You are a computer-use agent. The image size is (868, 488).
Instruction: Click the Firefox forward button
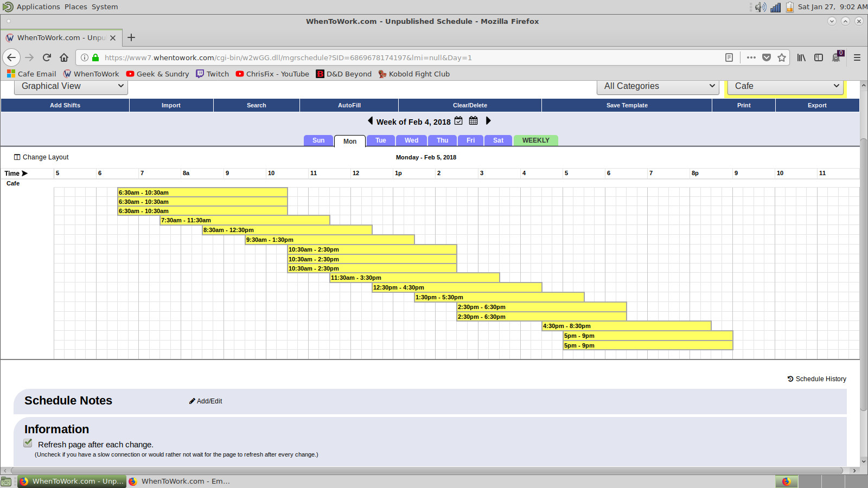tap(29, 57)
